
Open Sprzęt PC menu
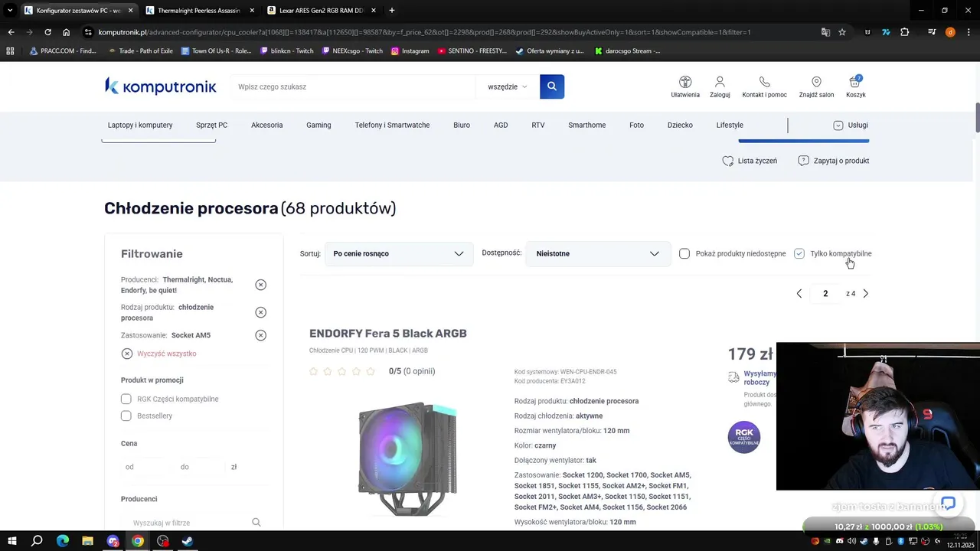[211, 125]
